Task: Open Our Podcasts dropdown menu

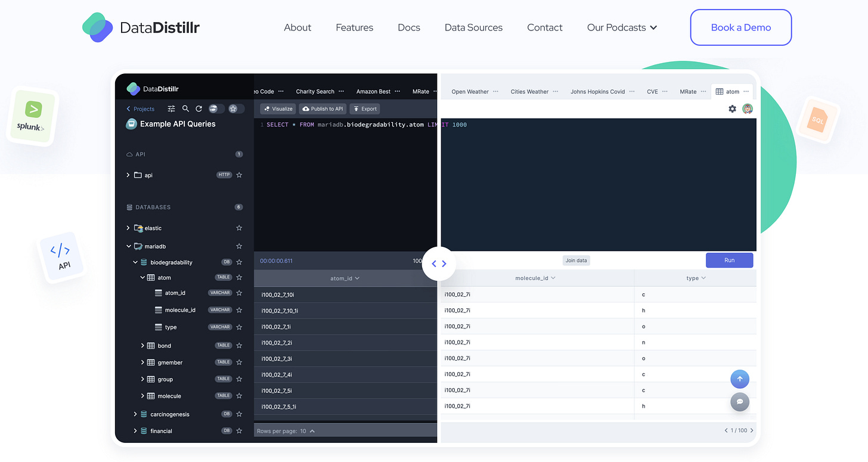Action: [622, 27]
